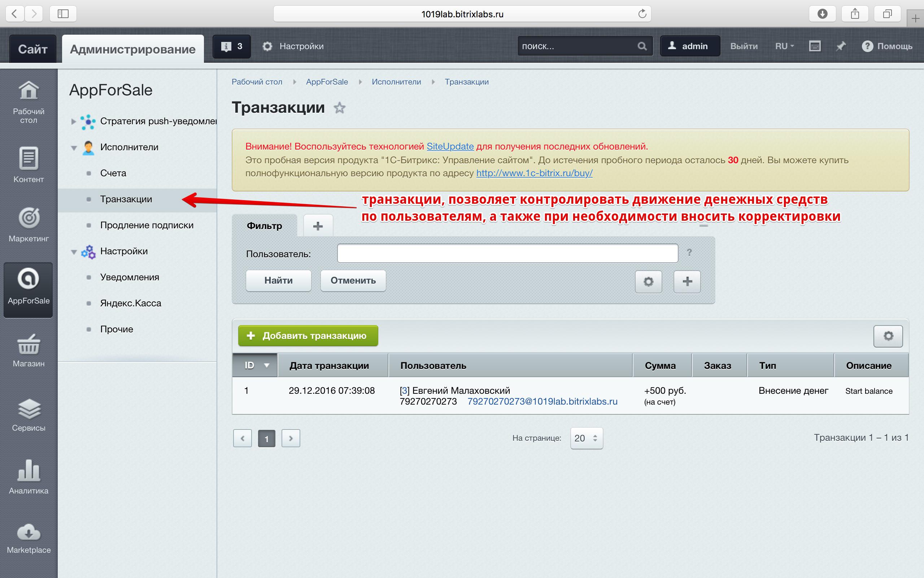Add filter field with plus button

click(687, 282)
